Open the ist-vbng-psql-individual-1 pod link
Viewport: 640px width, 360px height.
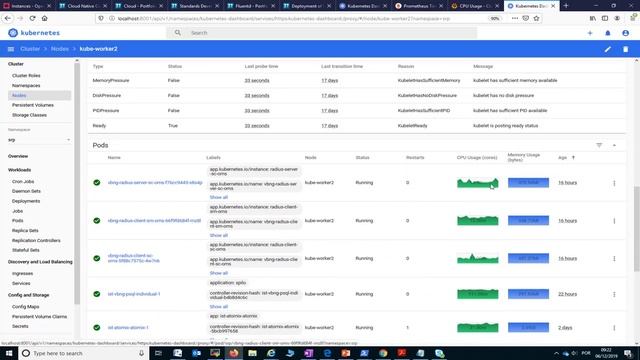click(x=134, y=294)
